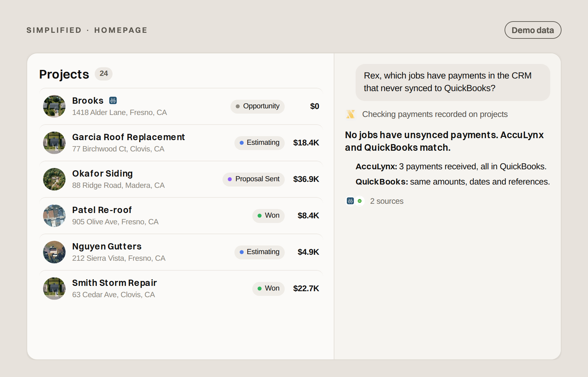Click the $0 amount for Brooks

315,106
